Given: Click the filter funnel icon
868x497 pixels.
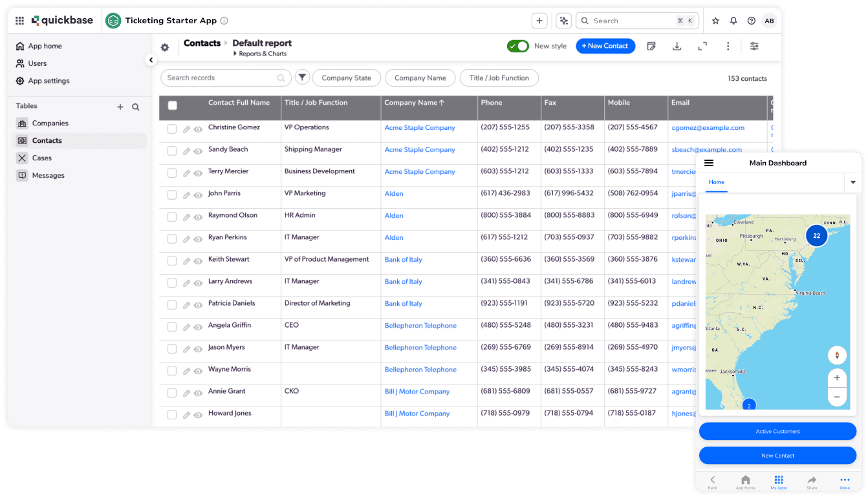Looking at the screenshot, I should [x=302, y=78].
